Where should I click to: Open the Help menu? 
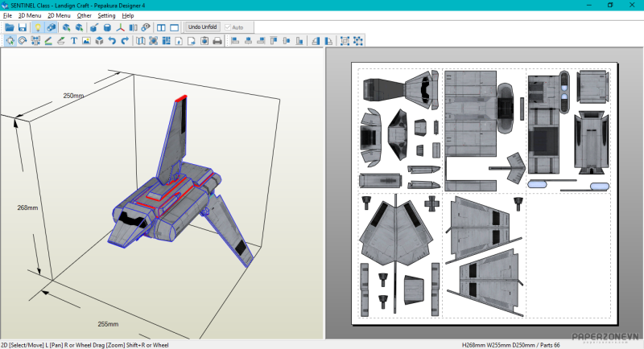128,15
